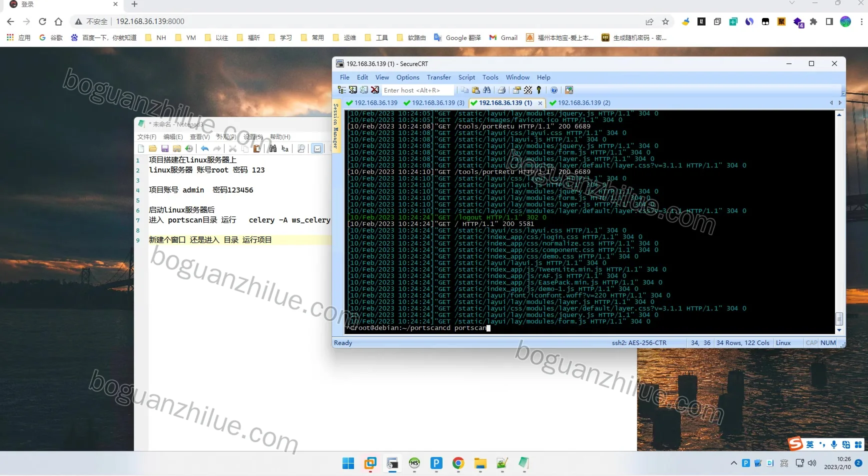Viewport: 868px width, 476px height.
Task: Open the Transfer menu in SecureCRT
Action: pos(438,77)
